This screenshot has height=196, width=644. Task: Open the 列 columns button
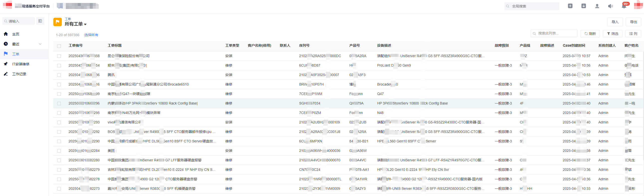click(x=633, y=33)
